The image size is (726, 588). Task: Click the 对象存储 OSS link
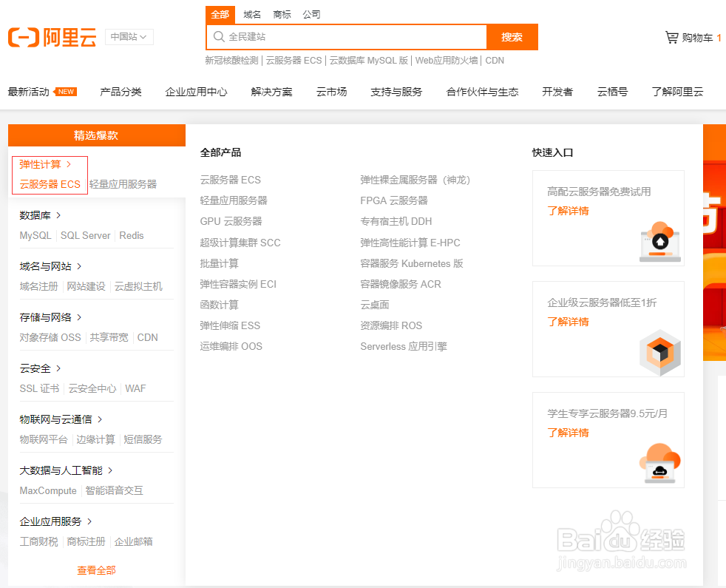pos(50,337)
